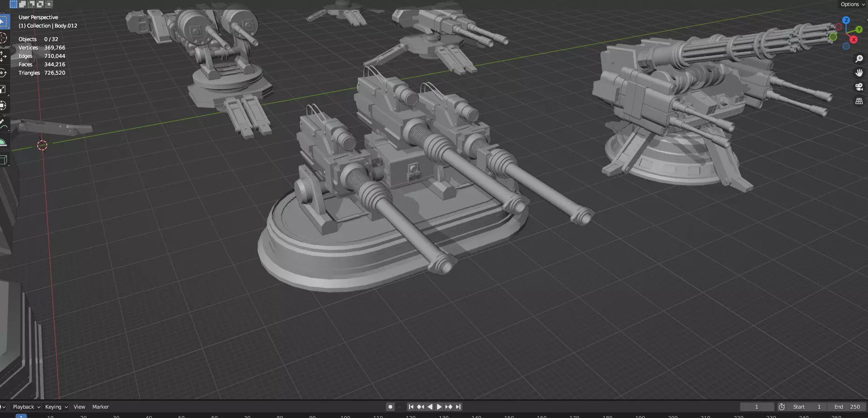This screenshot has width=868, height=418.
Task: Toggle the camera view
Action: (859, 87)
